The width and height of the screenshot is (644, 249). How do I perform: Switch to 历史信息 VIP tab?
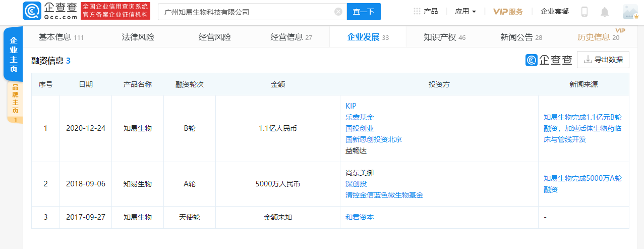[x=599, y=37]
